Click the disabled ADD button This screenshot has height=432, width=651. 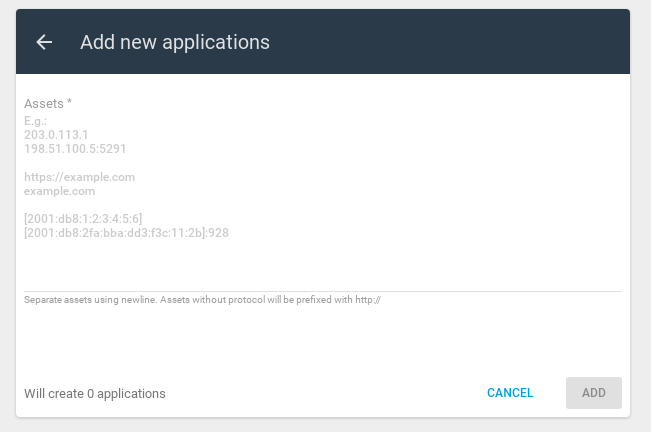pyautogui.click(x=594, y=393)
